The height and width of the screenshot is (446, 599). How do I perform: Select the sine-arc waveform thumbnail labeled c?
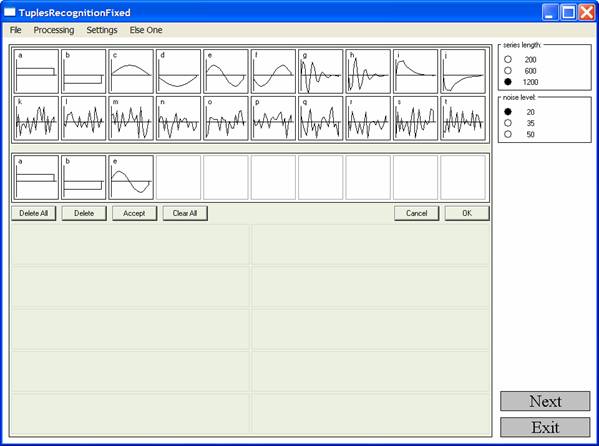(x=131, y=71)
